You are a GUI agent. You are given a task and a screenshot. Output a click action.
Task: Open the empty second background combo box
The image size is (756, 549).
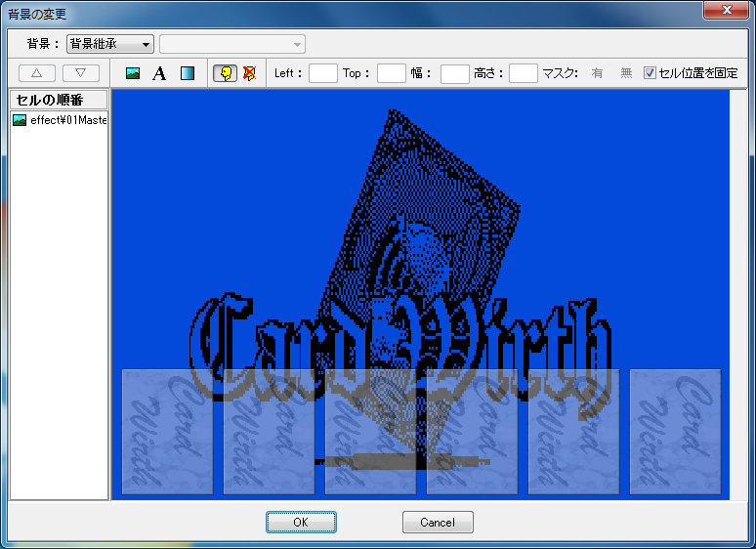(x=232, y=44)
